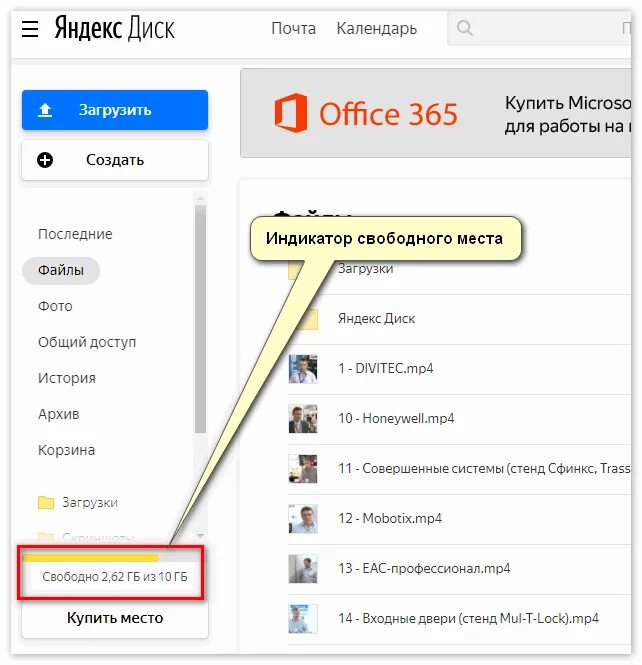Open Фото section
Image resolution: width=642 pixels, height=665 pixels.
[x=55, y=306]
